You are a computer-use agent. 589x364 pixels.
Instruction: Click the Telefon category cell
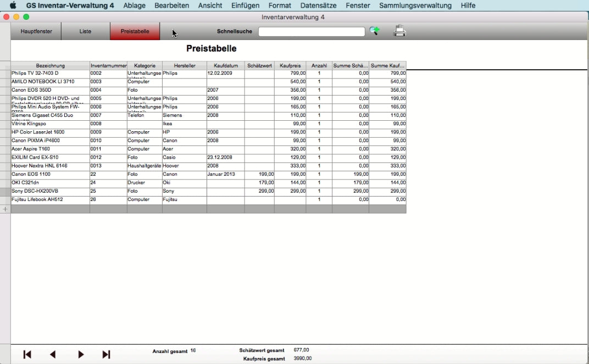pos(145,116)
